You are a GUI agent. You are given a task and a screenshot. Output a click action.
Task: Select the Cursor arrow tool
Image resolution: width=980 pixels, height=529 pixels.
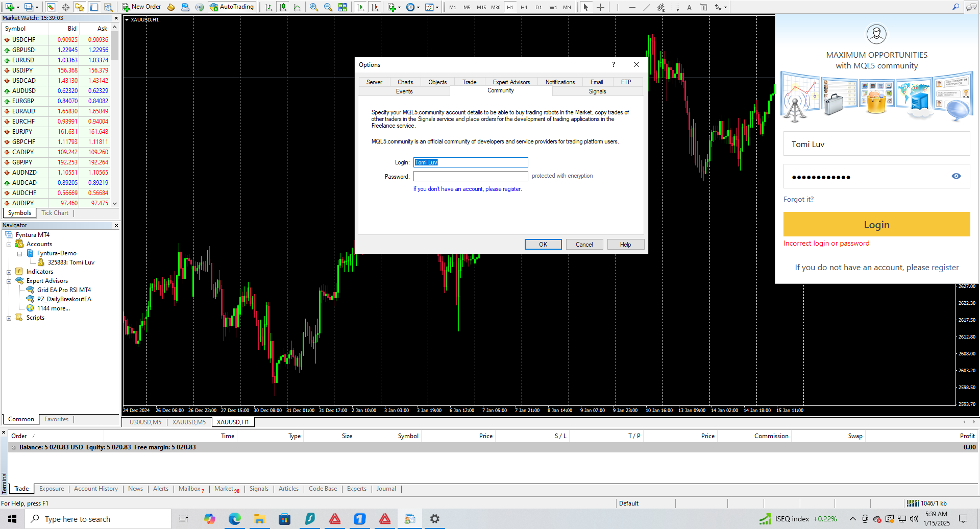point(586,7)
